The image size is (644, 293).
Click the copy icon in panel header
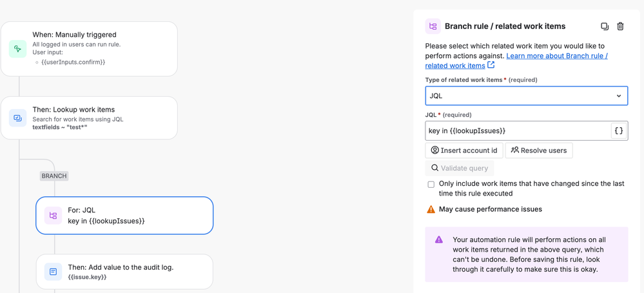click(x=605, y=26)
